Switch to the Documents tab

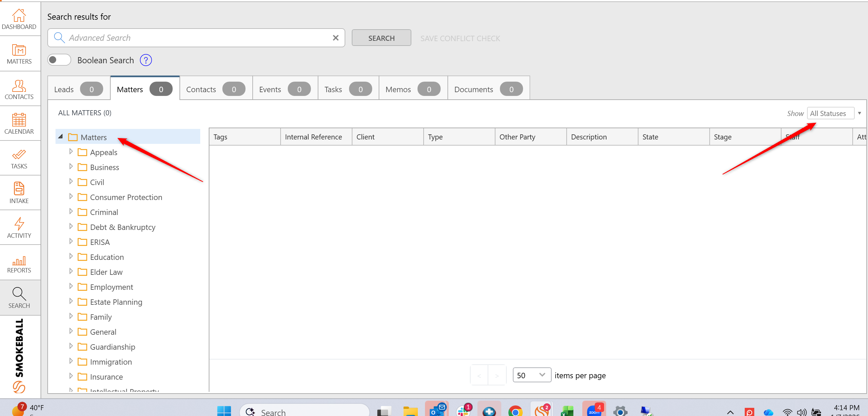(x=489, y=89)
